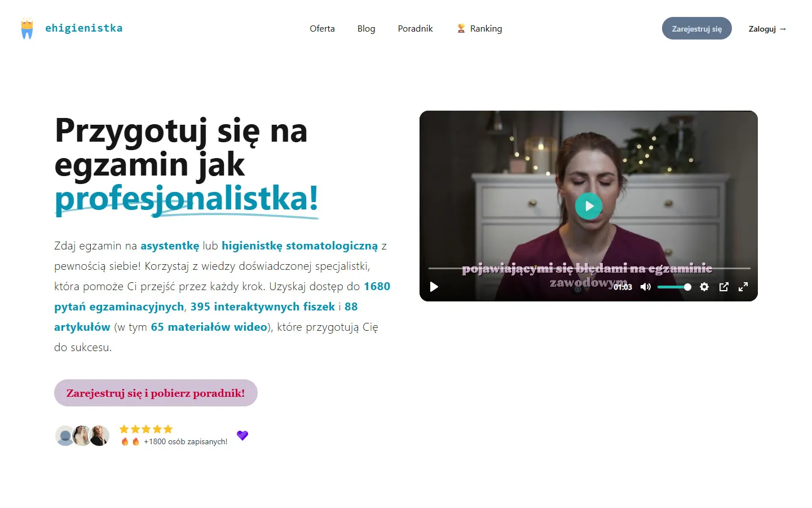Click the rightmost user avatar in the group

coord(100,436)
